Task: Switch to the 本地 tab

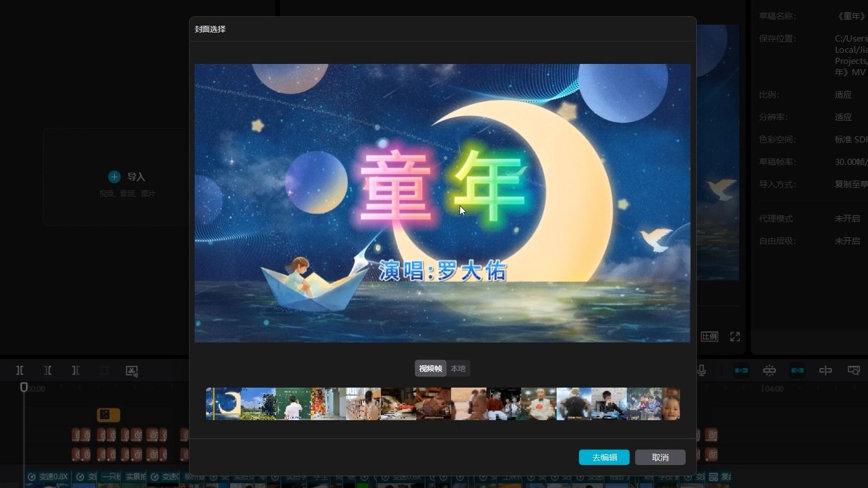Action: [x=458, y=369]
